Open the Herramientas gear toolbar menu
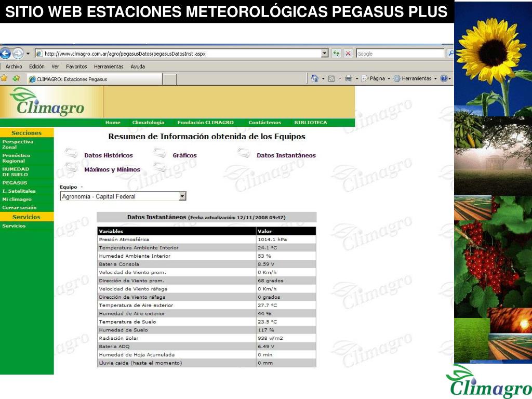This screenshot has height=399, width=532. pyautogui.click(x=415, y=78)
